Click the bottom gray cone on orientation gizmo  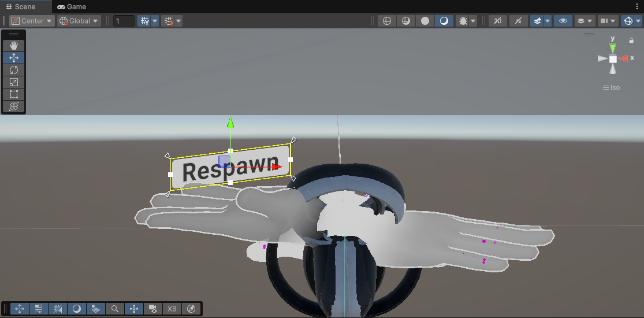tap(613, 69)
